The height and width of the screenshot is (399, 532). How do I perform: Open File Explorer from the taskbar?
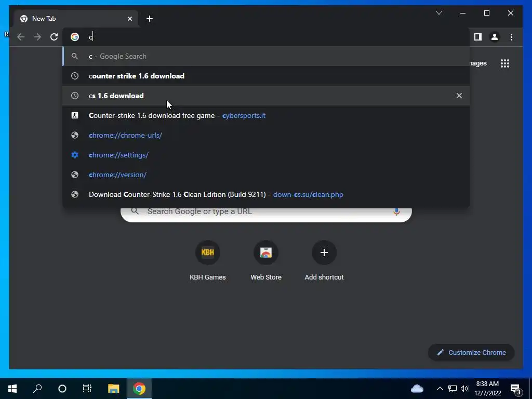tap(114, 389)
